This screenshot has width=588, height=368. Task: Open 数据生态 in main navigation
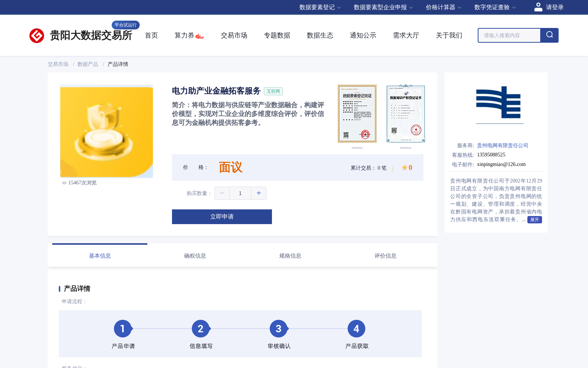320,35
